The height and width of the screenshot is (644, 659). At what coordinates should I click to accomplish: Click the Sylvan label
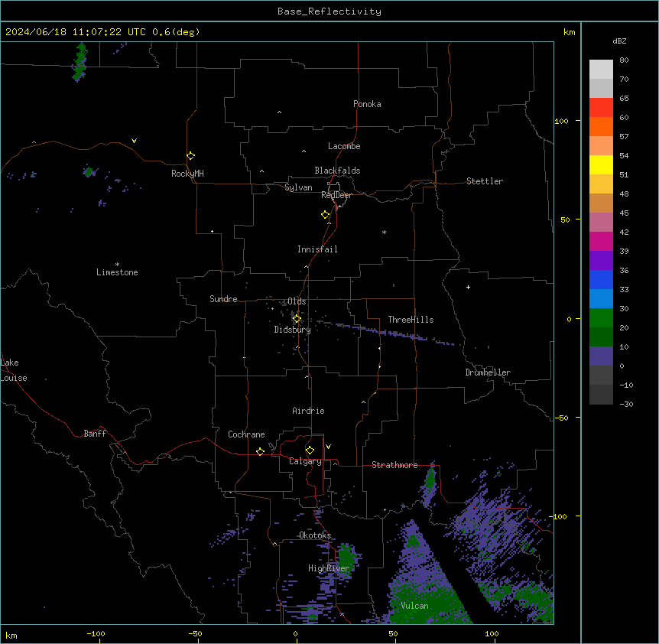coord(298,187)
